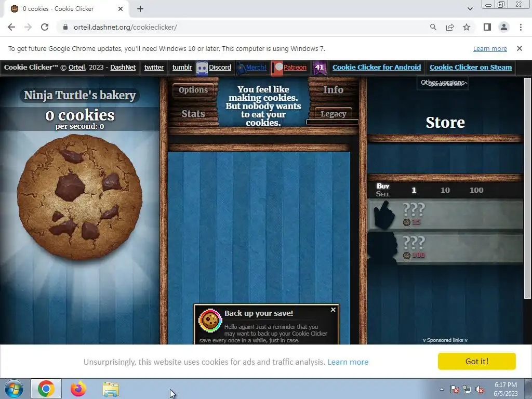Viewport: 532px width, 399px height.
Task: Reload the Cookie Clicker page
Action: (x=45, y=27)
